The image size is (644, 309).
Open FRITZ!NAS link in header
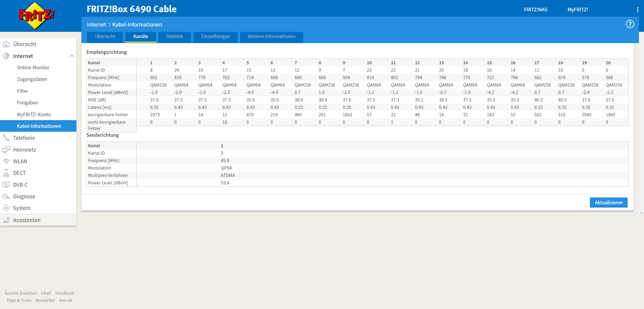pyautogui.click(x=536, y=10)
